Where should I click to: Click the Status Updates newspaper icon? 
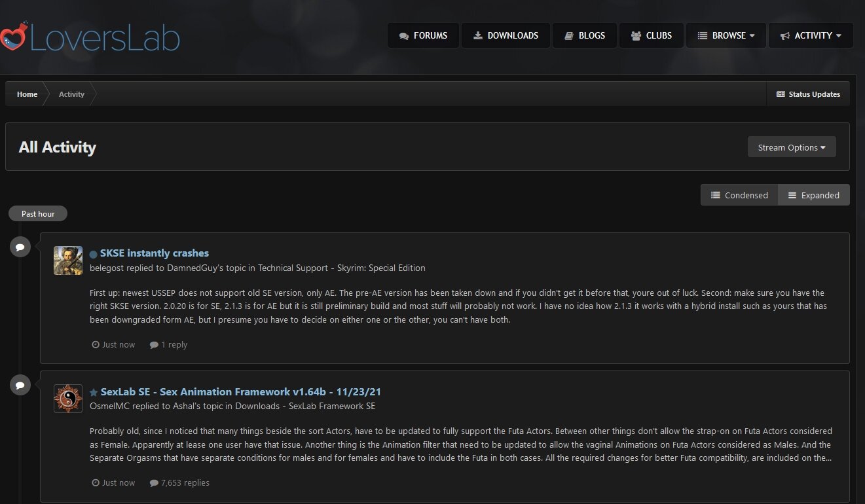tap(781, 94)
